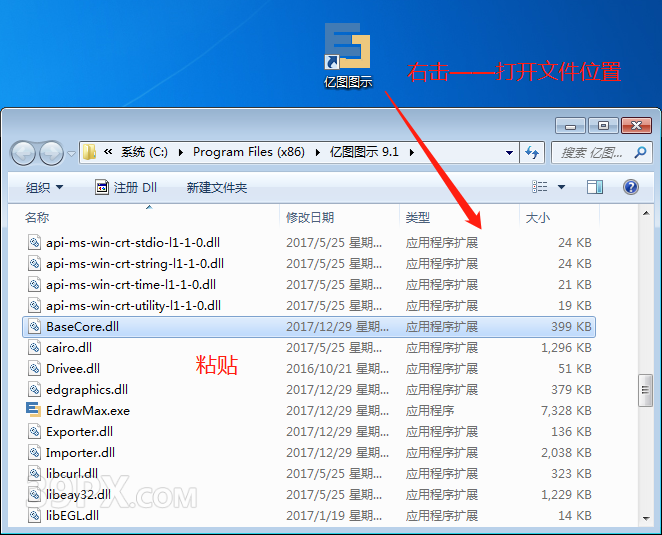Image resolution: width=662 pixels, height=535 pixels.
Task: Click the vertical scrollbar thumb
Action: pyautogui.click(x=646, y=390)
